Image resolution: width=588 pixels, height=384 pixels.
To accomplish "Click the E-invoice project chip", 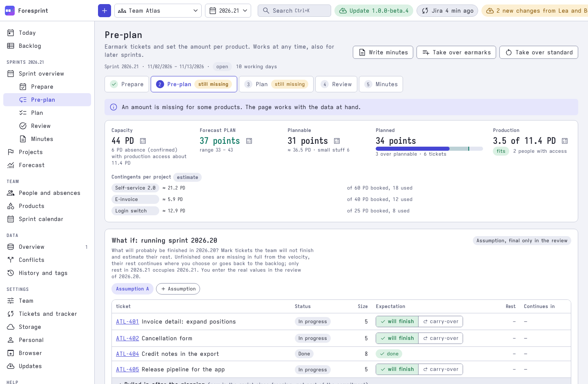I will [135, 199].
